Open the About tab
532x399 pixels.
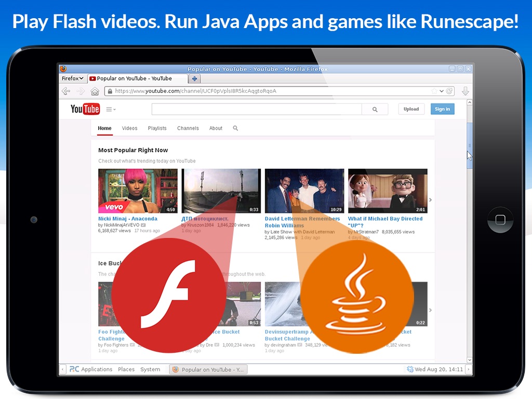click(216, 128)
